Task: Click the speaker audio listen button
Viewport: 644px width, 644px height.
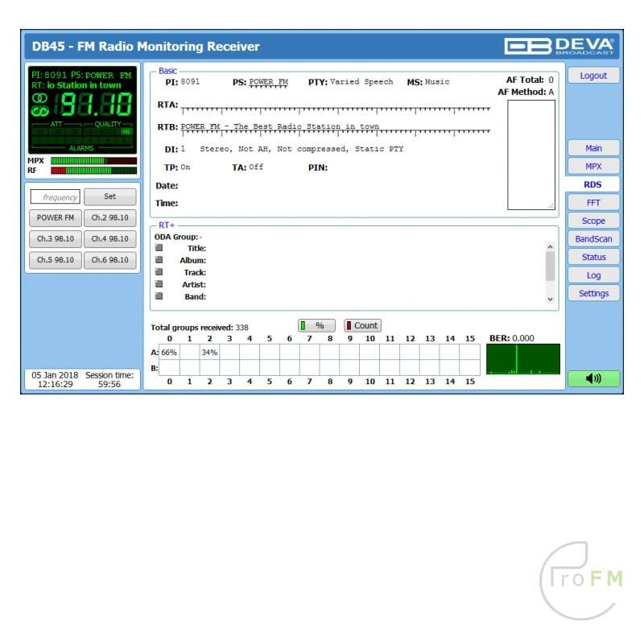Action: 593,379
